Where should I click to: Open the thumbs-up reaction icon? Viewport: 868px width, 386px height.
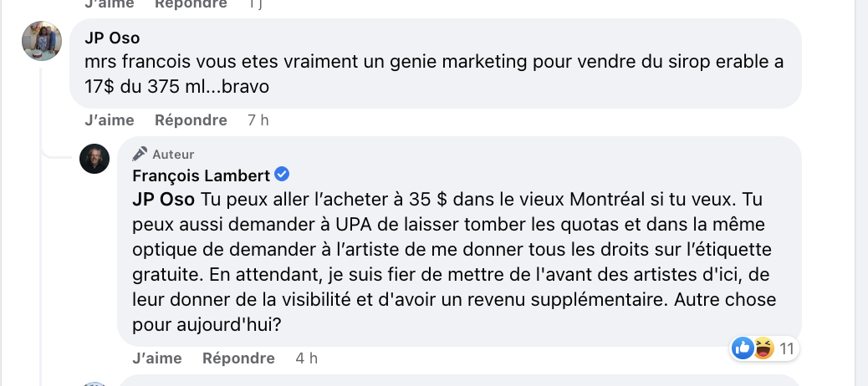pos(743,348)
